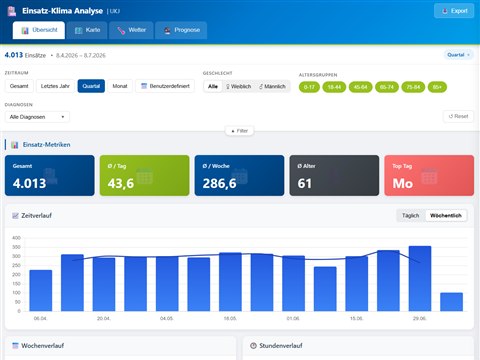Click the Stundenverlauf heading

pyautogui.click(x=281, y=346)
